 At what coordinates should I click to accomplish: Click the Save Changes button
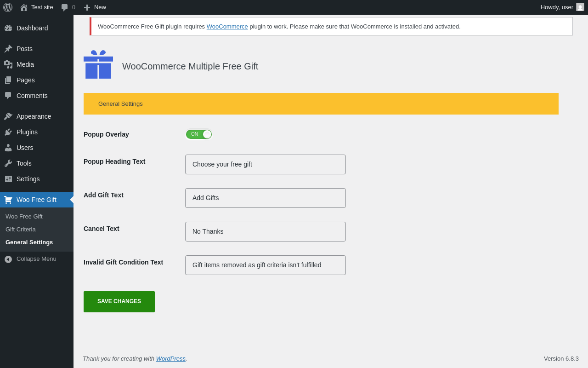coord(119,302)
